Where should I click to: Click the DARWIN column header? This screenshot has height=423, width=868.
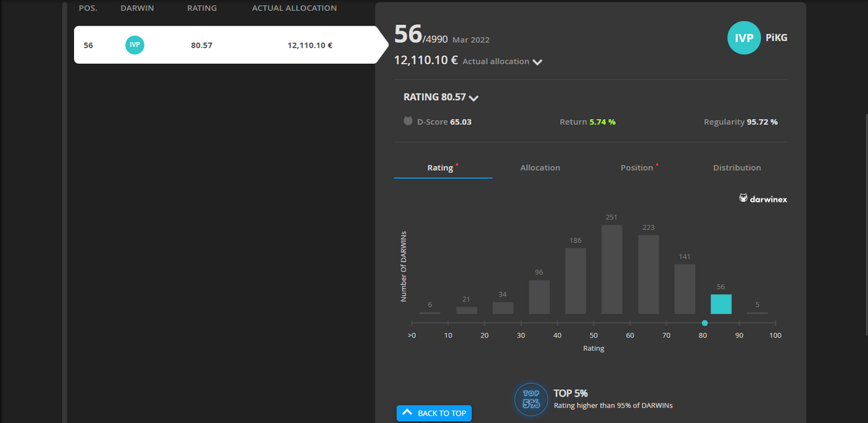coord(137,8)
